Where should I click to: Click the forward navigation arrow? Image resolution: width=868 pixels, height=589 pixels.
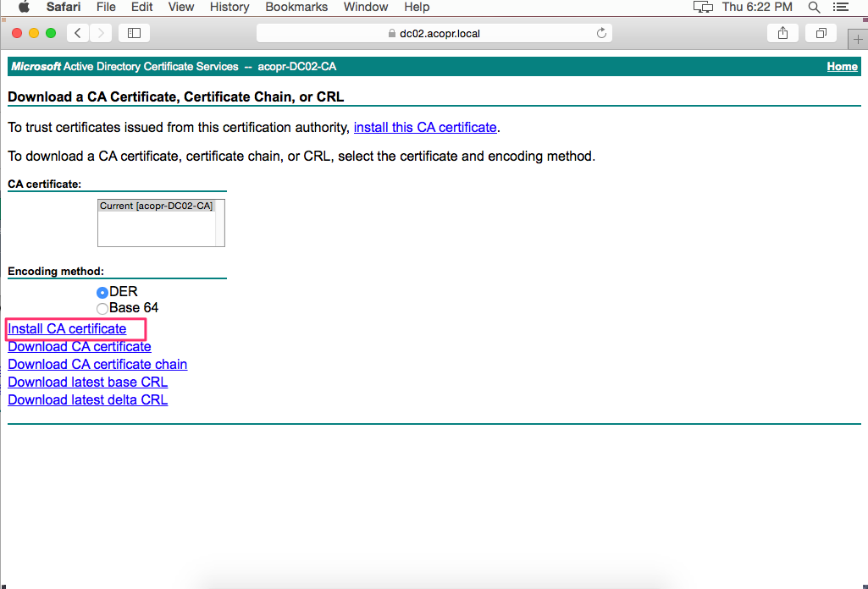[101, 33]
